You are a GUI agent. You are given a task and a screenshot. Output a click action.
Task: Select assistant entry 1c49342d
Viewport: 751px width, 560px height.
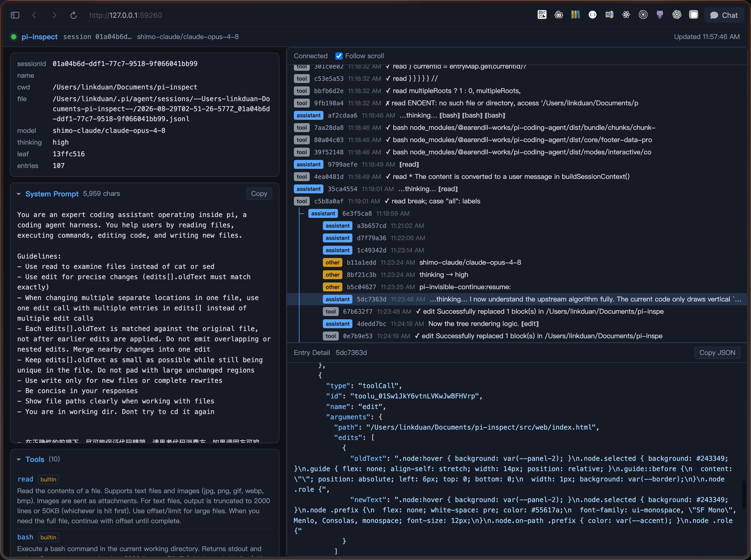tap(517, 250)
